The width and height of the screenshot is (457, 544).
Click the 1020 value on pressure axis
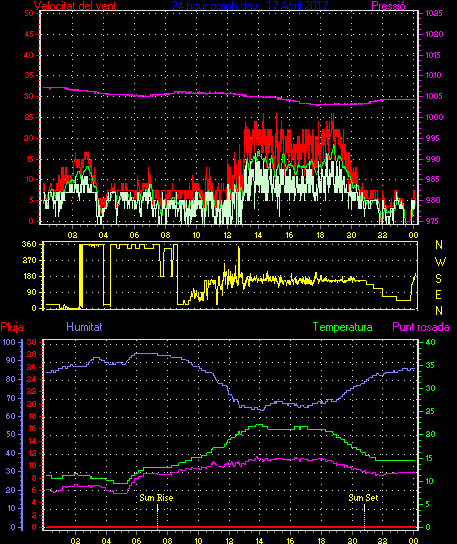[434, 34]
